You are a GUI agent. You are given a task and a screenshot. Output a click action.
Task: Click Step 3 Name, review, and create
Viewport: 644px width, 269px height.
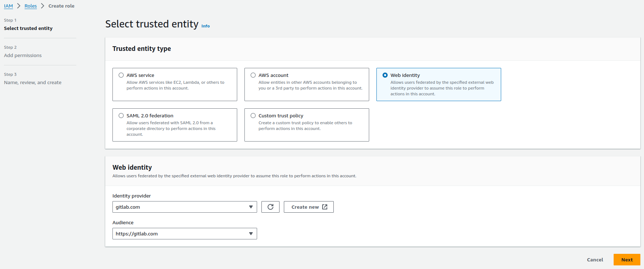(33, 82)
